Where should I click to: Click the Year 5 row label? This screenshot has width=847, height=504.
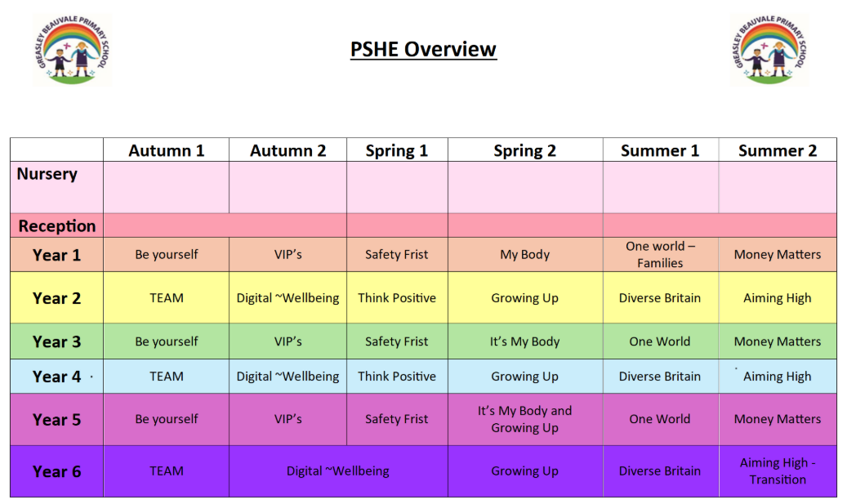tap(57, 420)
